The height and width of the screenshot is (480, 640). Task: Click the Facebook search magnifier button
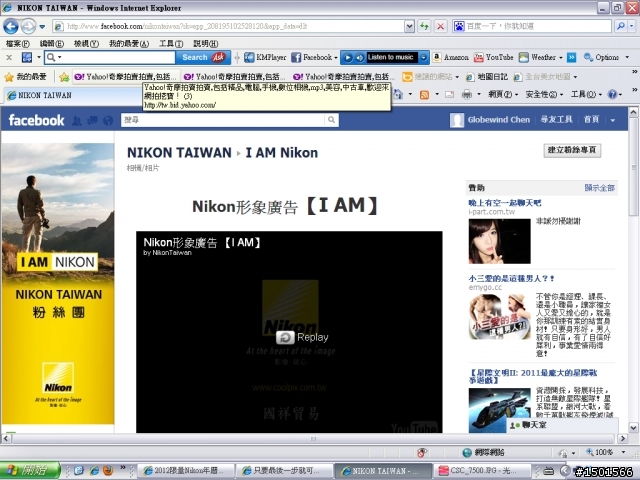click(x=331, y=120)
